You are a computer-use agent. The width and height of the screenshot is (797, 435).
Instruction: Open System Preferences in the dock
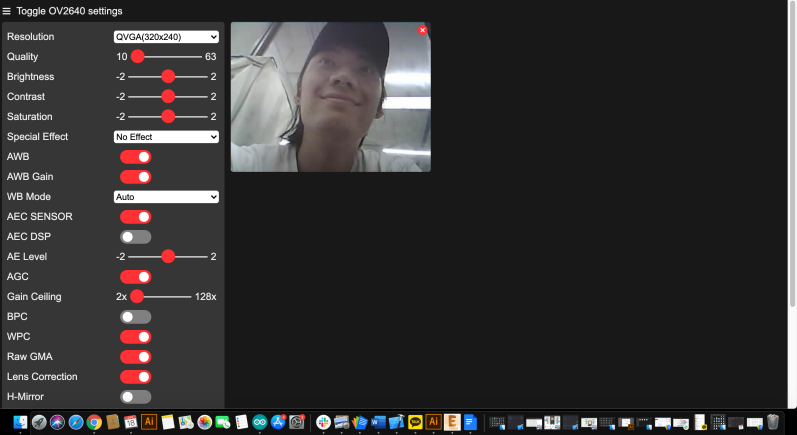[x=296, y=422]
